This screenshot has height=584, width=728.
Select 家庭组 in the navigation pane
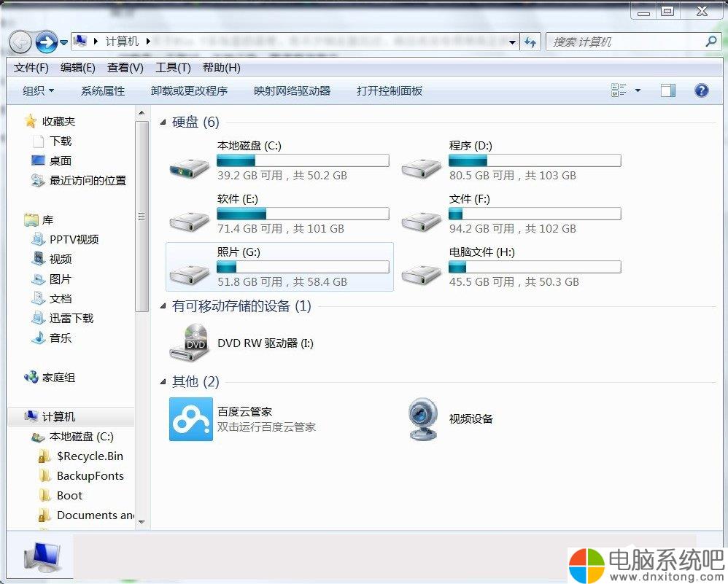pos(58,378)
